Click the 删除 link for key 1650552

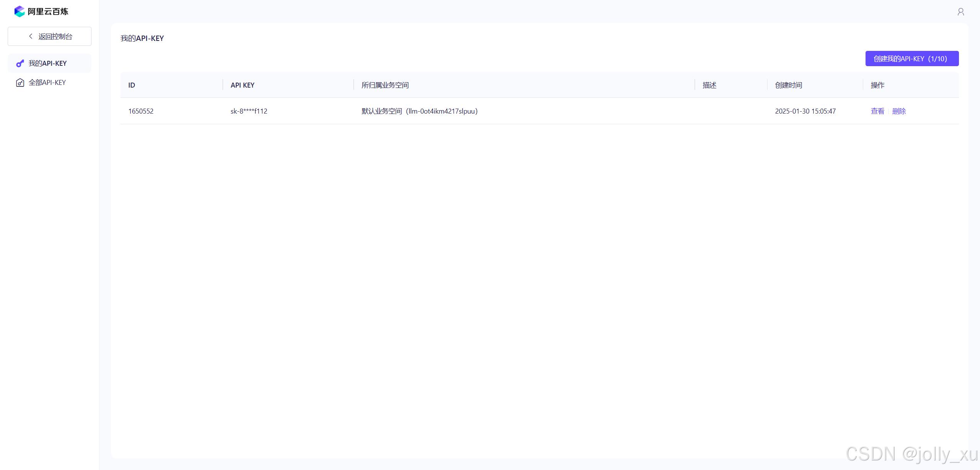(x=898, y=111)
